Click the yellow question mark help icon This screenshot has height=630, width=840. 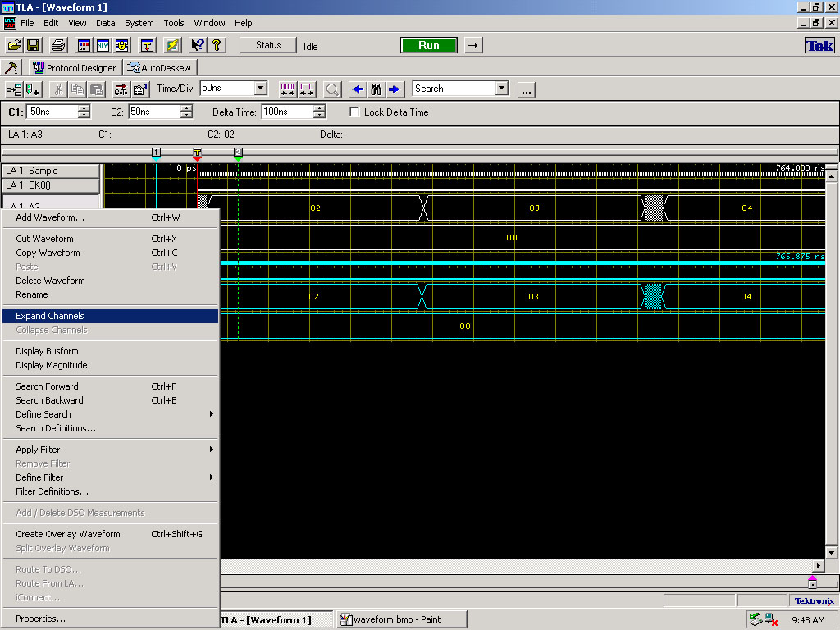[x=217, y=46]
